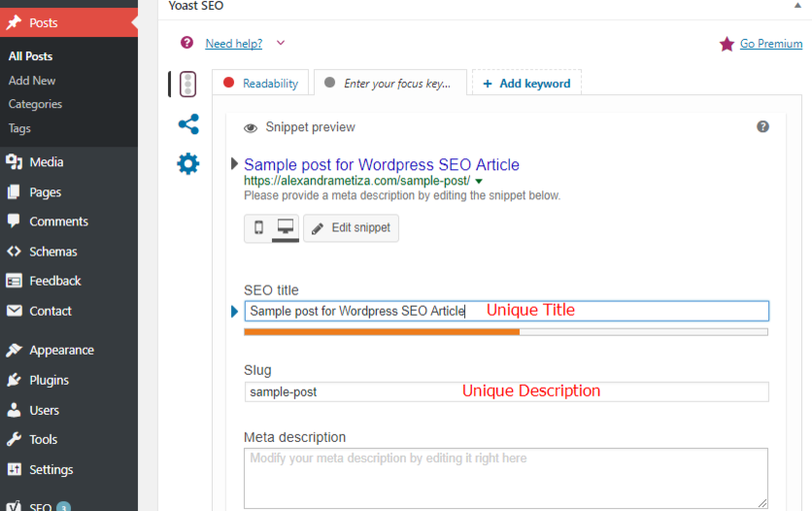Click the Schemas code brackets icon
This screenshot has width=812, height=511.
pyautogui.click(x=14, y=251)
